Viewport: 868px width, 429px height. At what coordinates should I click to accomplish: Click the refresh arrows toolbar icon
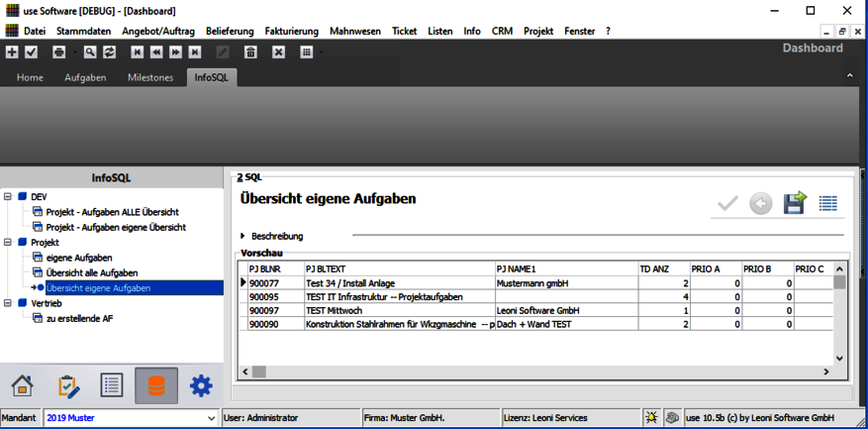tap(109, 53)
